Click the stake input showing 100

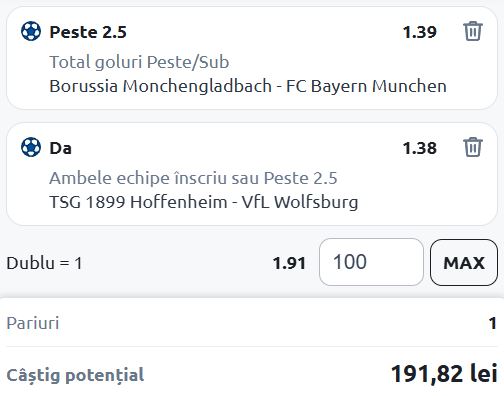coord(371,262)
